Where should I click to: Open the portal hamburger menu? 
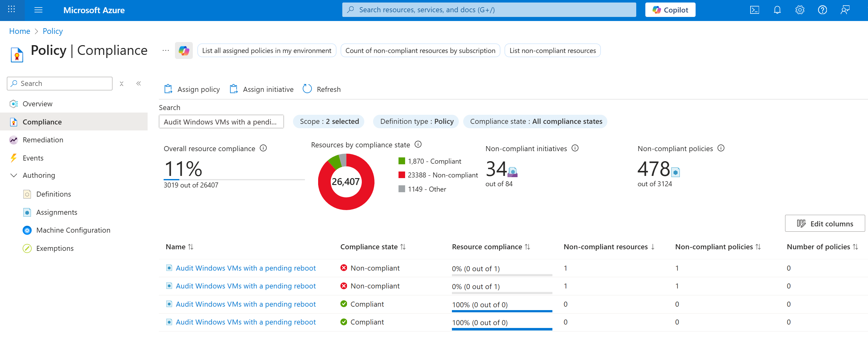pyautogui.click(x=38, y=10)
